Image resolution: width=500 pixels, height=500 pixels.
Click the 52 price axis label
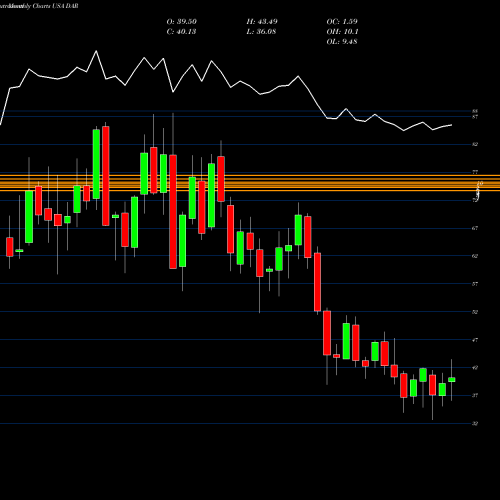click(x=475, y=312)
